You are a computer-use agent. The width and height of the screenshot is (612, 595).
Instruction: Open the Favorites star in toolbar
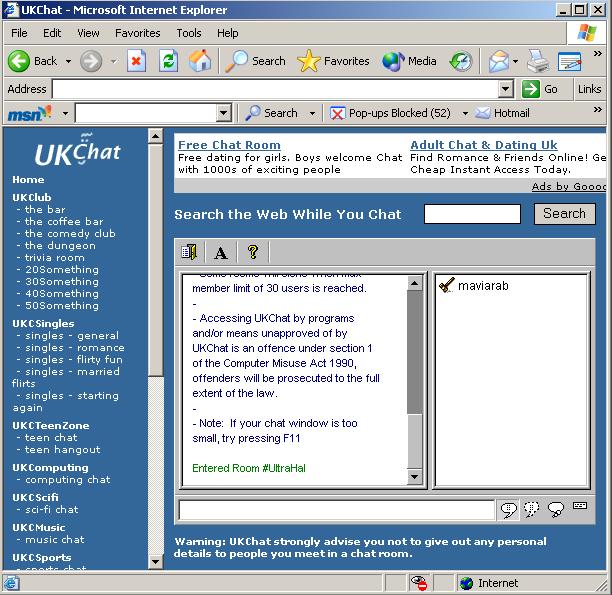click(308, 61)
